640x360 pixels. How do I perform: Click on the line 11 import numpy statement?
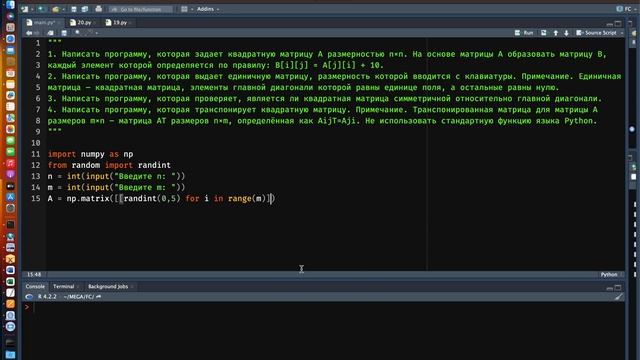point(90,154)
